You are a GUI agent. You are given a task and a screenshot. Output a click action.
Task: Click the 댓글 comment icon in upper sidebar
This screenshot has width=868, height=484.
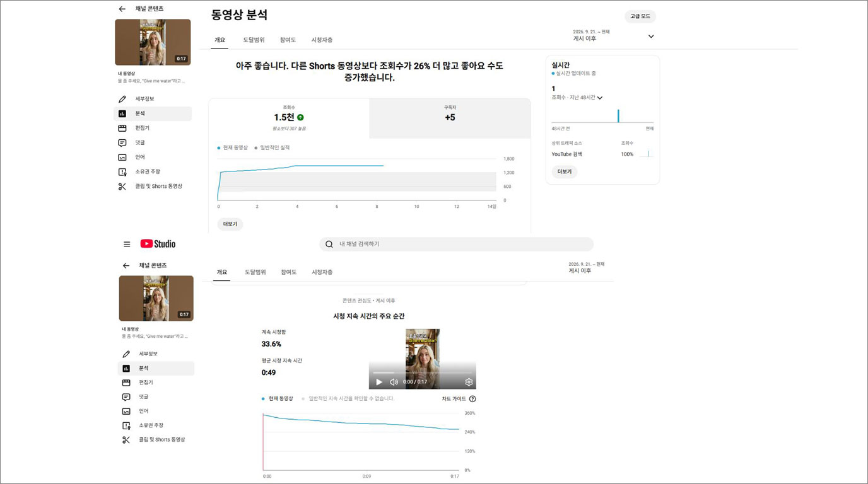click(x=122, y=142)
